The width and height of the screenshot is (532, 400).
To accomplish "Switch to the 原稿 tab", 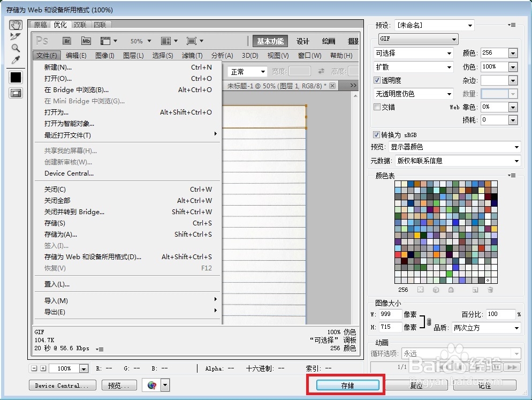I will point(41,25).
